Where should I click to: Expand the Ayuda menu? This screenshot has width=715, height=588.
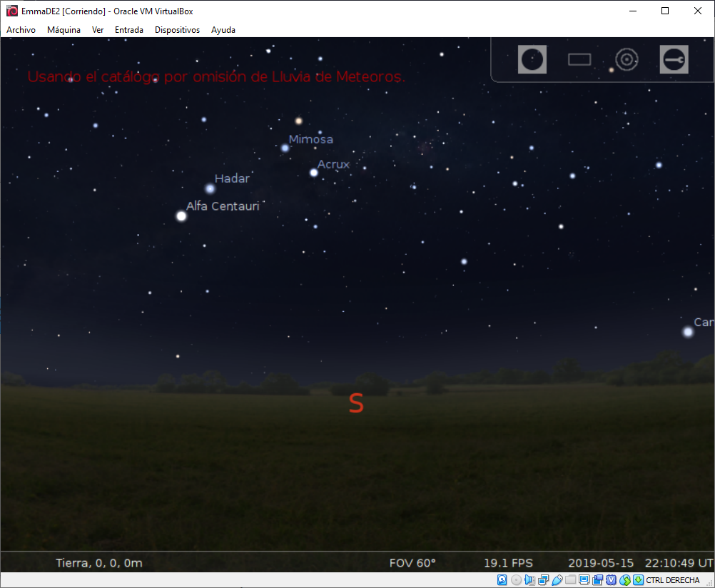point(223,30)
